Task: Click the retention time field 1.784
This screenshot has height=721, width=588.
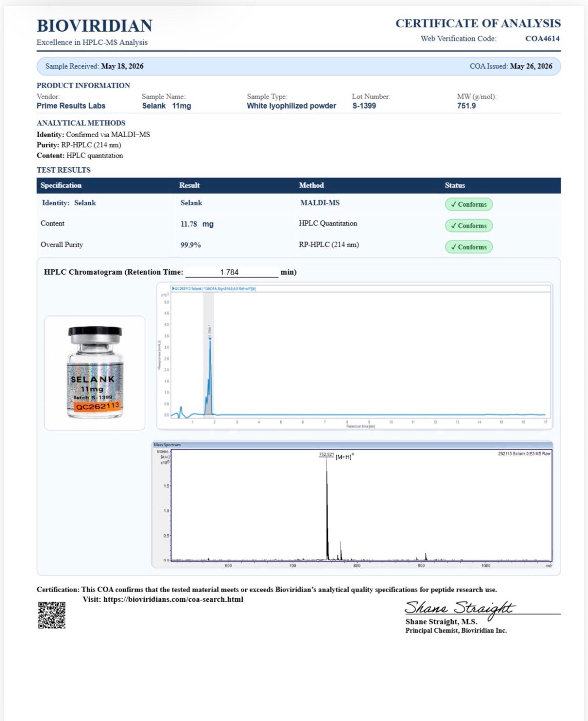Action: [x=232, y=272]
